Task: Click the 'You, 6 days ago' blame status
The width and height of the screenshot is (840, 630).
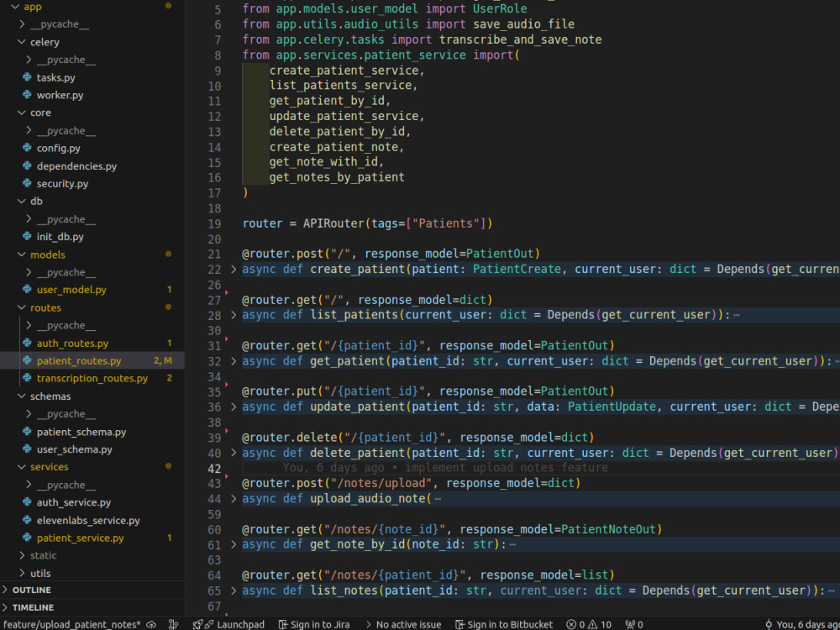Action: (802, 624)
